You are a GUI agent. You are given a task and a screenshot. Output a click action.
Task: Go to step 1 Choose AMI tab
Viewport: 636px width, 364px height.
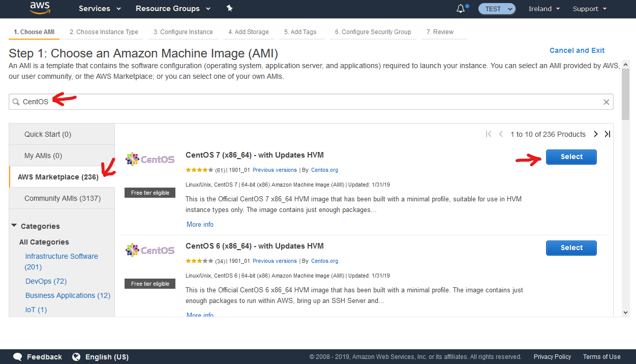coord(34,32)
